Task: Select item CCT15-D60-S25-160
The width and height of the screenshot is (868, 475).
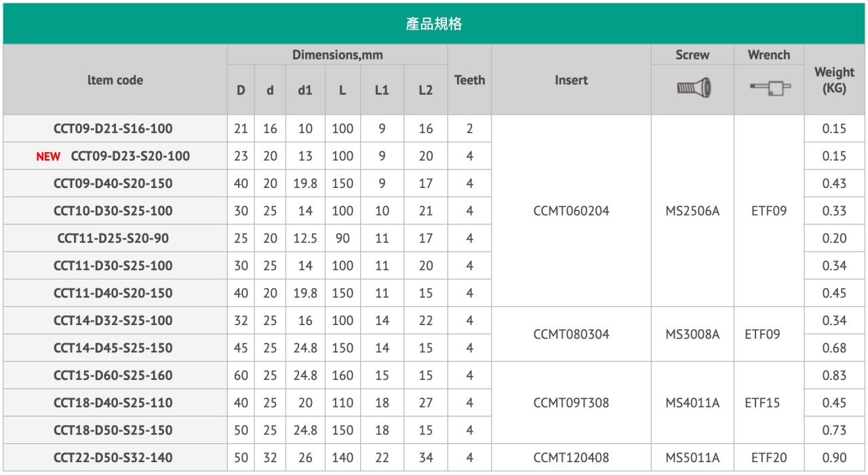Action: pyautogui.click(x=113, y=376)
